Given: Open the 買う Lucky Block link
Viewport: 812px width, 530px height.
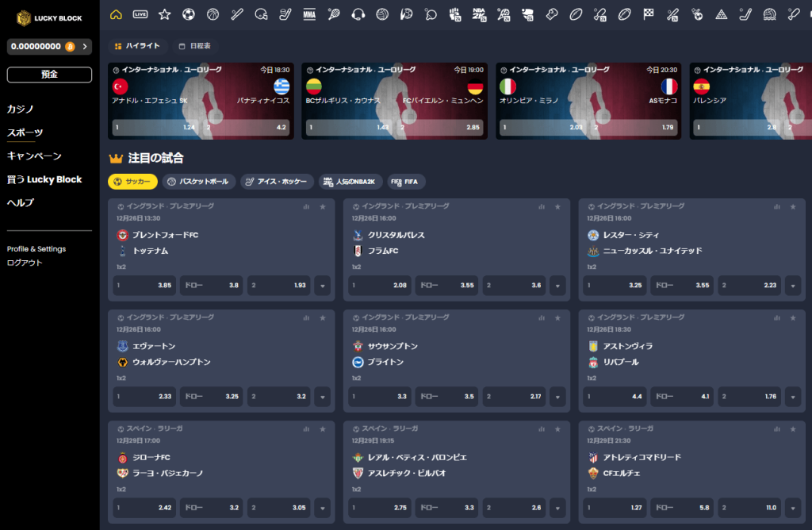Looking at the screenshot, I should 44,179.
